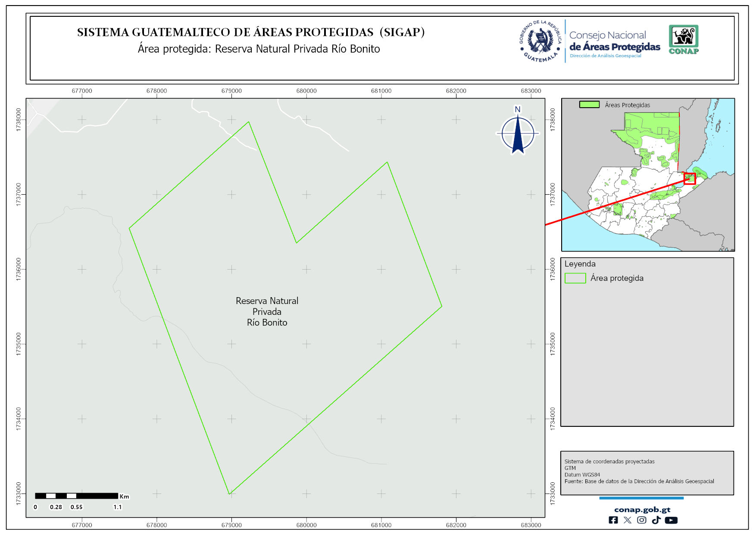The image size is (756, 534).
Task: Click the Facebook icon below conap.gob.gt
Action: (x=613, y=520)
